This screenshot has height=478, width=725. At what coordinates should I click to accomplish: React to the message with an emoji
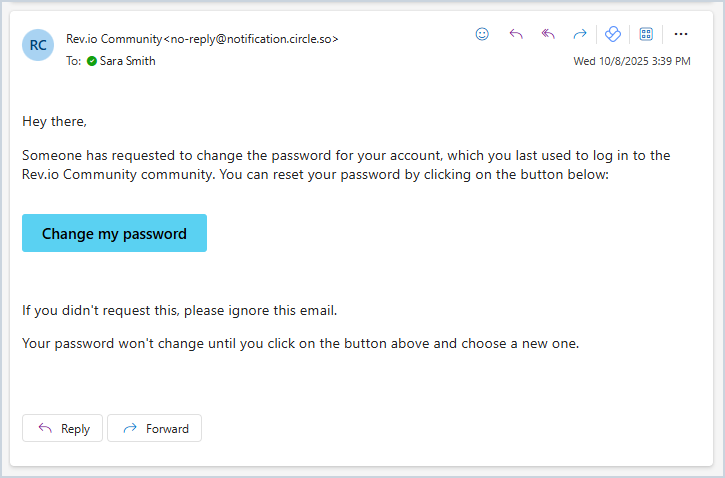tap(482, 34)
